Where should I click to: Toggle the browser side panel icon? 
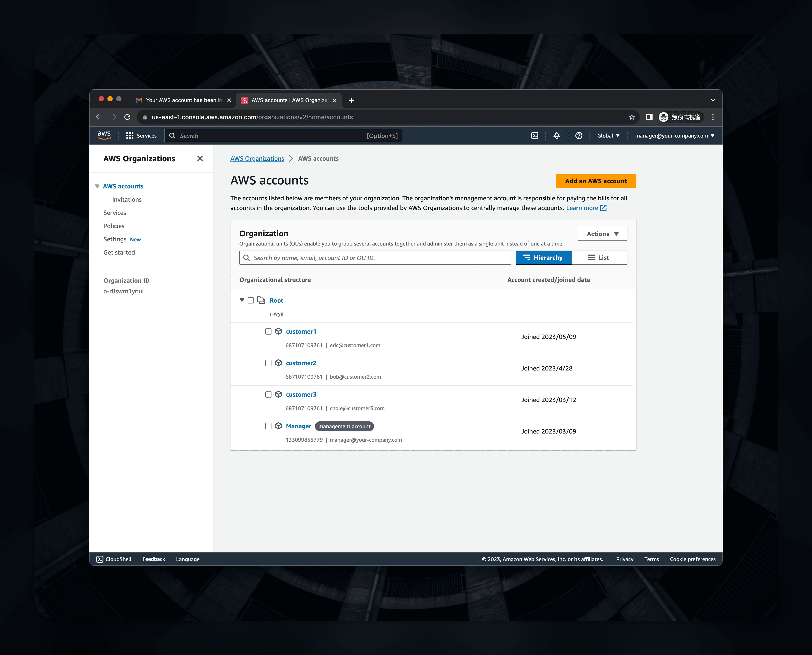coord(649,117)
